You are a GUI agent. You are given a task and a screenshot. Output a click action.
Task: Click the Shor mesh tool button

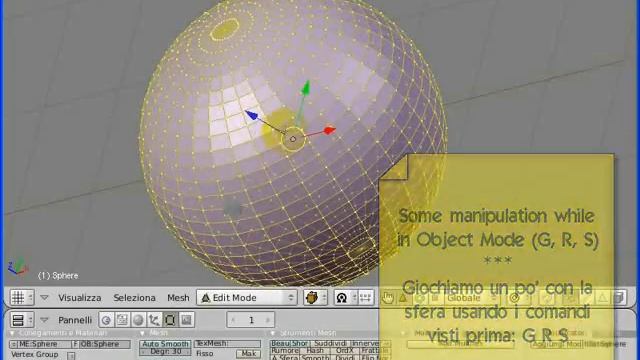click(x=300, y=344)
